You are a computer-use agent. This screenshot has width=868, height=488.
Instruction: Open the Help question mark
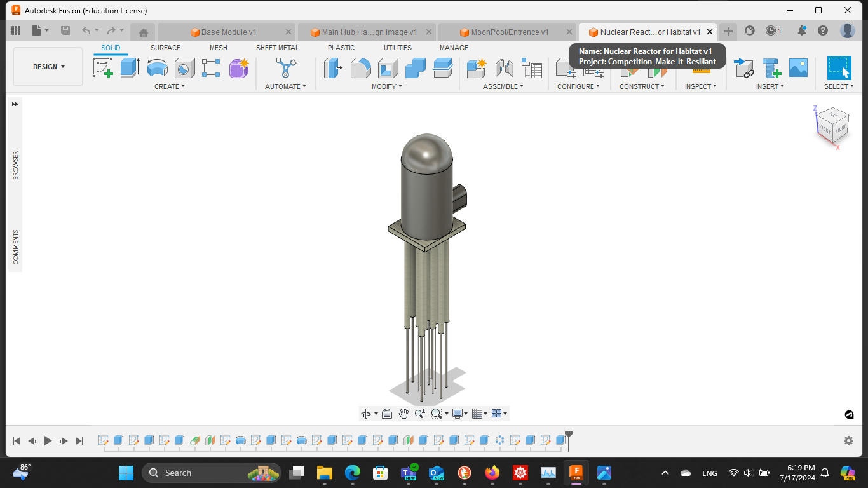823,30
